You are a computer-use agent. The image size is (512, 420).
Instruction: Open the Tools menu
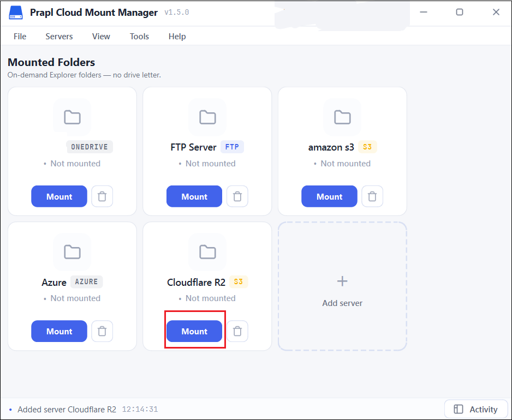coord(139,36)
